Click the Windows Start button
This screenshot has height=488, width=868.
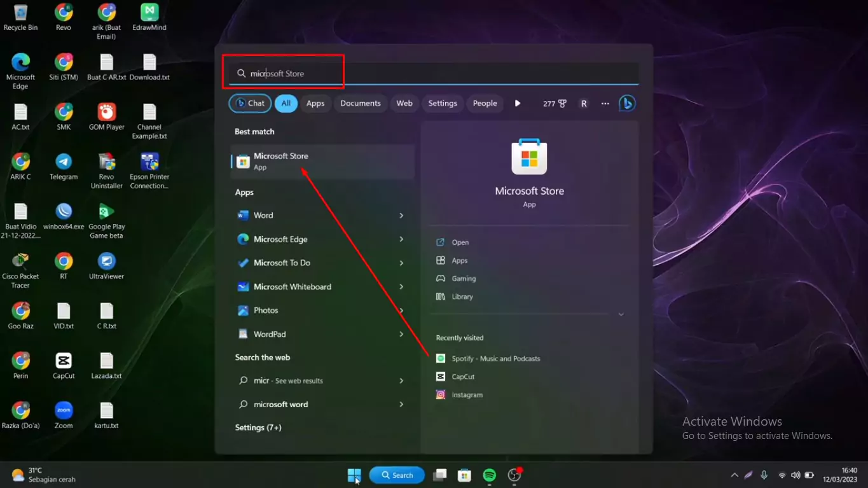(x=354, y=475)
